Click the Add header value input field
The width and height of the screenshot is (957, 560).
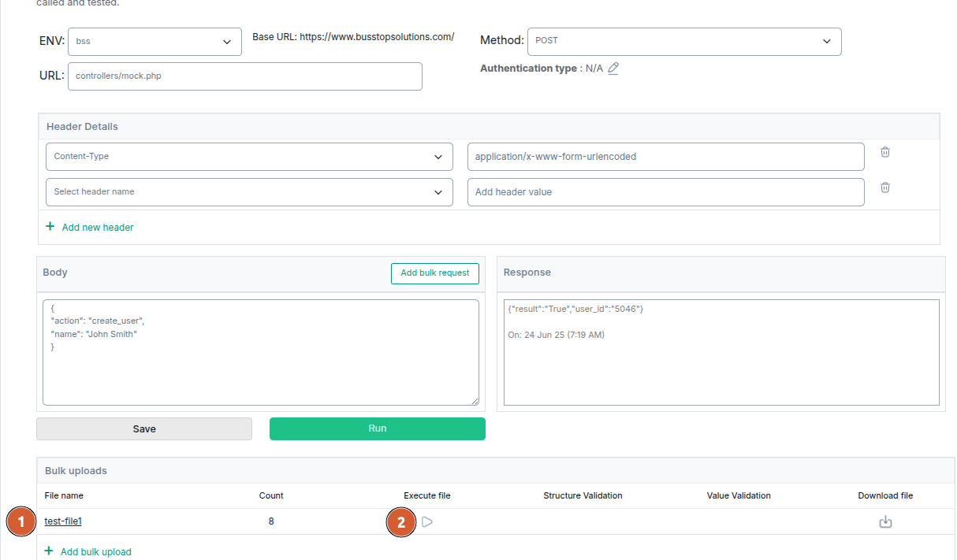665,192
